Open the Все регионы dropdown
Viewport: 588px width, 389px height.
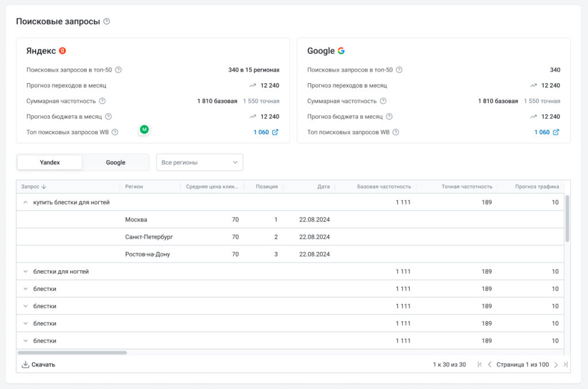(x=199, y=162)
